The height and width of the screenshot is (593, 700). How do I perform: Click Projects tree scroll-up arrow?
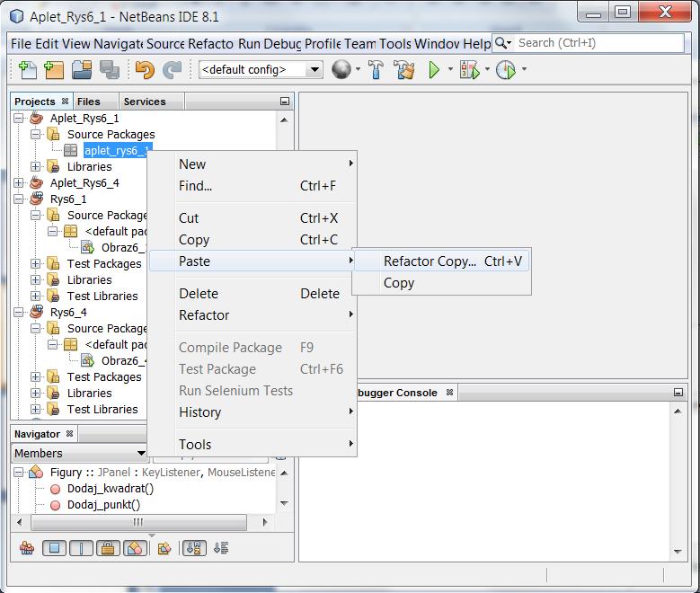coord(284,120)
